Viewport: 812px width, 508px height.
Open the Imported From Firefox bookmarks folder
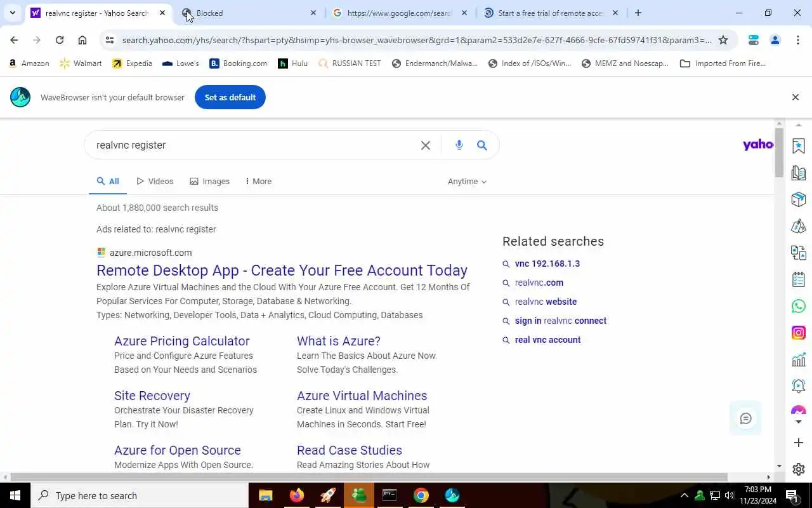click(x=723, y=63)
